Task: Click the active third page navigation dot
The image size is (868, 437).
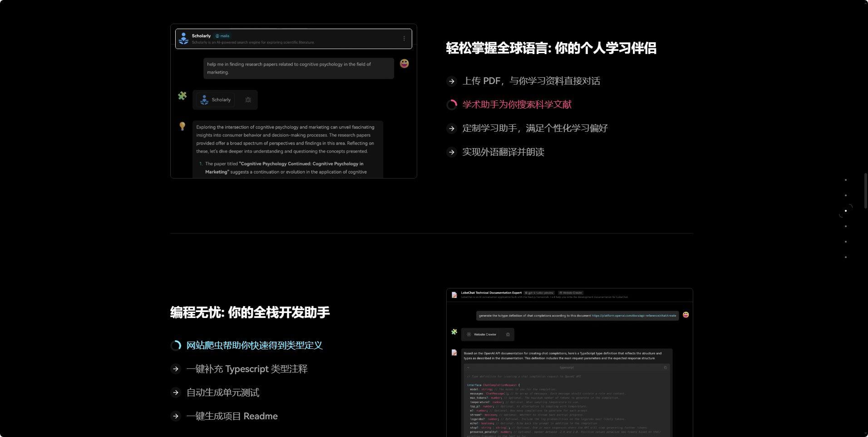Action: (845, 211)
